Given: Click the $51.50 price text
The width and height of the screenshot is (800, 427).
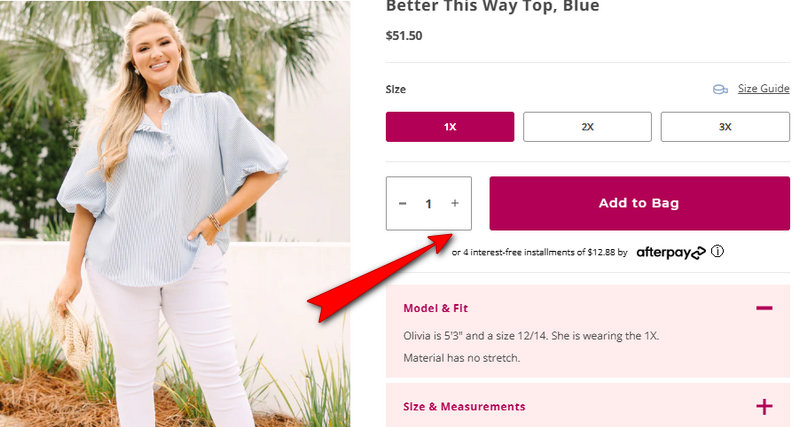Looking at the screenshot, I should 404,36.
